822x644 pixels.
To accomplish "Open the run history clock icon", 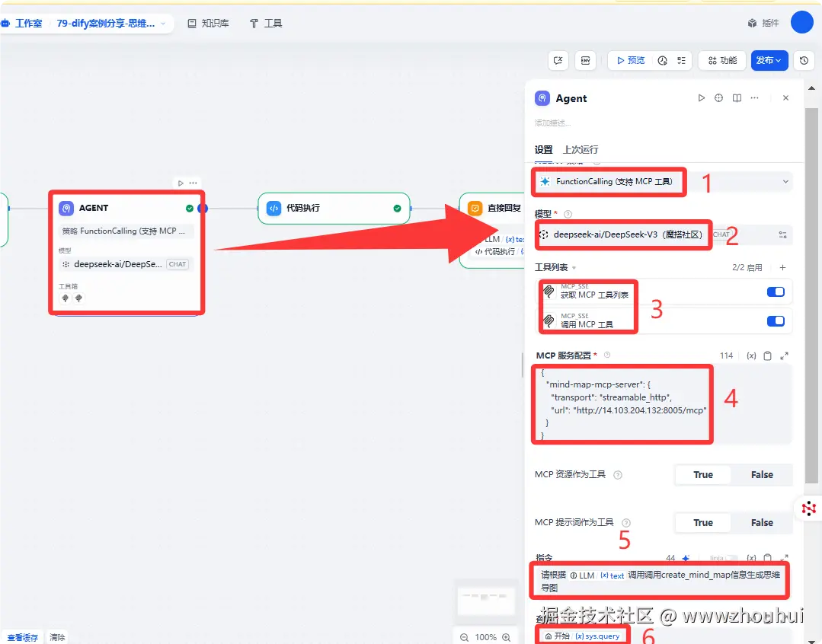I will pyautogui.click(x=663, y=60).
